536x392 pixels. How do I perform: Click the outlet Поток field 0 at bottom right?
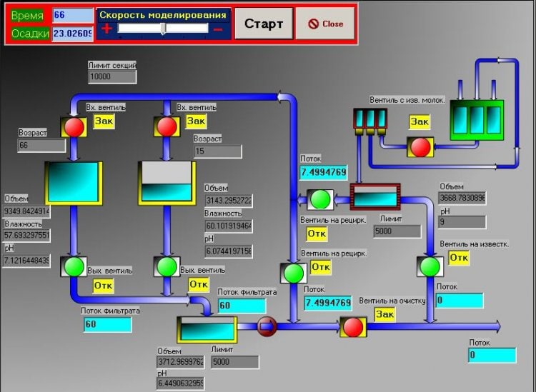coord(492,356)
